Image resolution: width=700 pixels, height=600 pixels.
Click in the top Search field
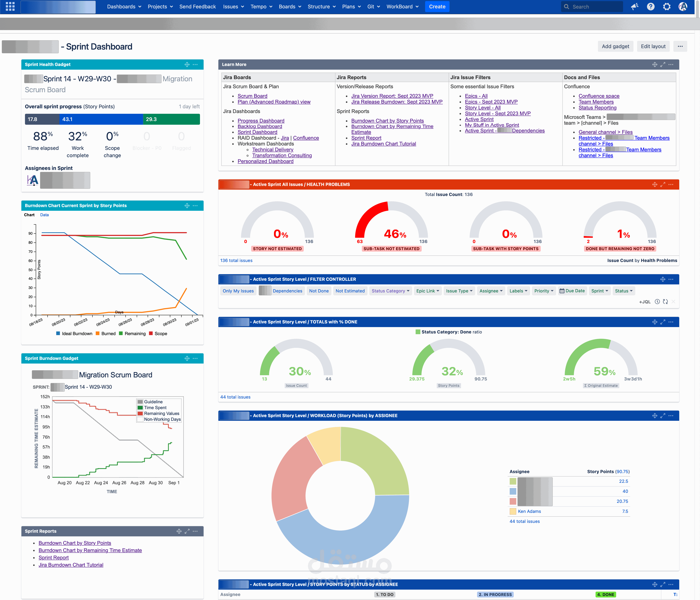pos(592,7)
